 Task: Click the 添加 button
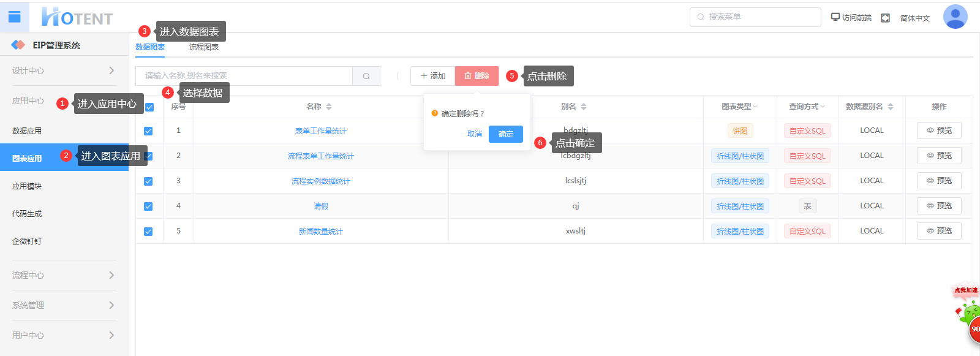[433, 76]
